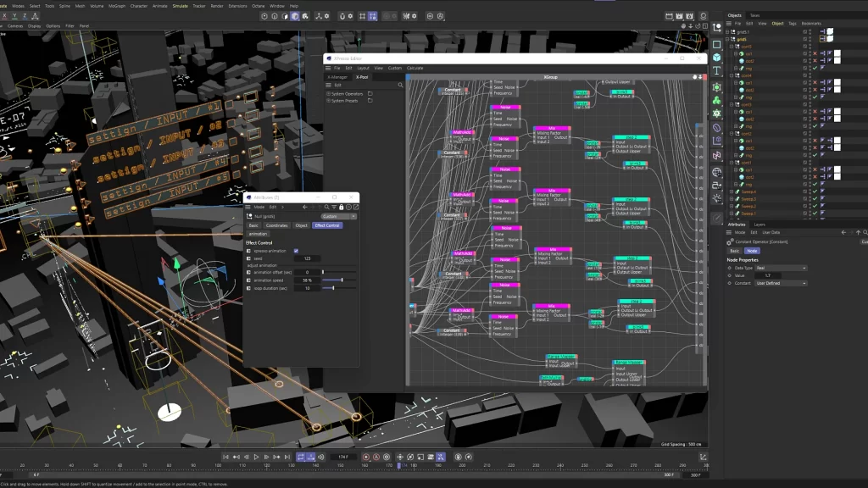Screen dimensions: 868x488
Task: Adjust the animation speed slider
Action: pyautogui.click(x=342, y=280)
